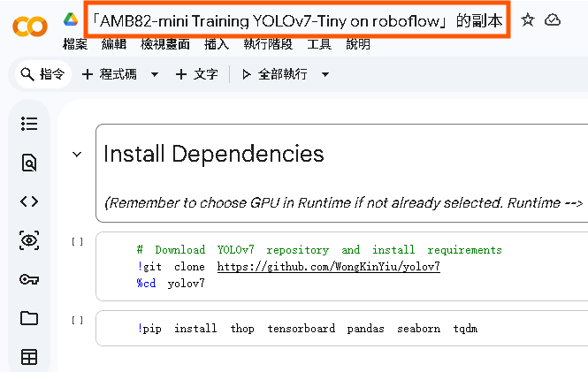Check the cloud save status icon
Image resolution: width=588 pixels, height=372 pixels.
pyautogui.click(x=553, y=19)
